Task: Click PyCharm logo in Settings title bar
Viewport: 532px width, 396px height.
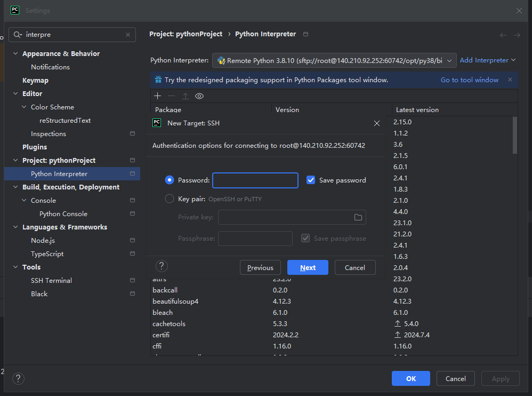Action: point(15,10)
